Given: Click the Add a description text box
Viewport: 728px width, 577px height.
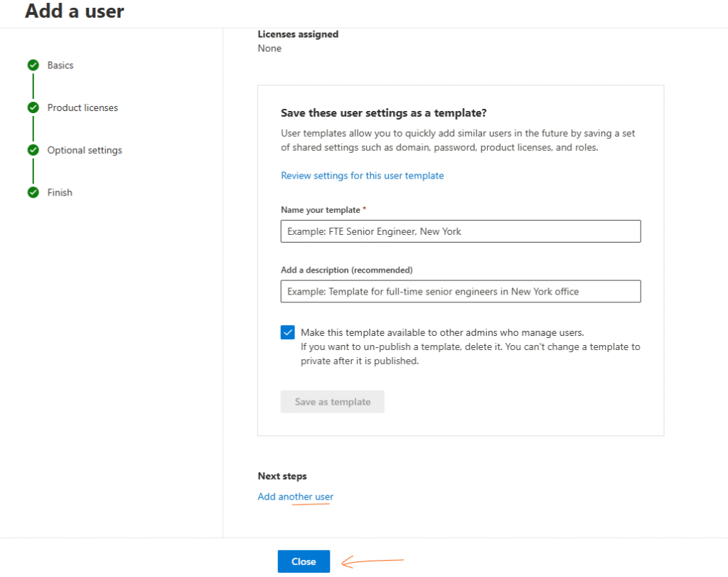Looking at the screenshot, I should click(460, 291).
